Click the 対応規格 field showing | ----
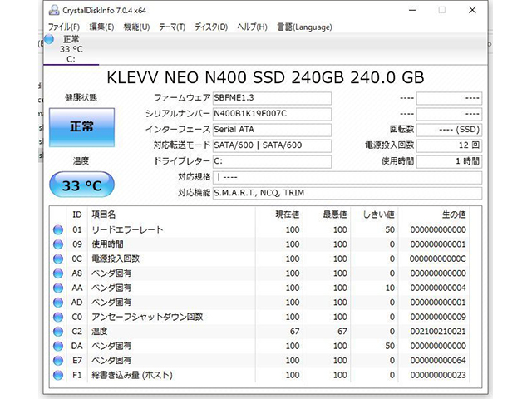 (347, 177)
